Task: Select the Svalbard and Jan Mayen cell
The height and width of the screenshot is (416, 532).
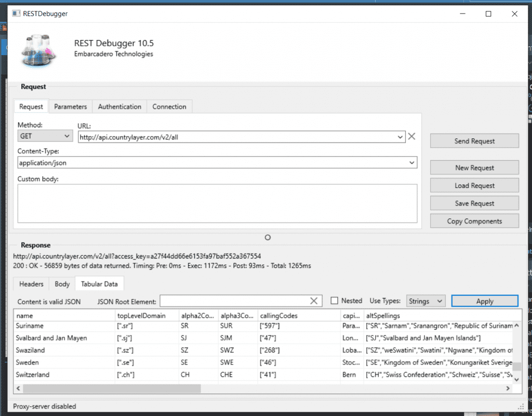Action: click(x=64, y=338)
